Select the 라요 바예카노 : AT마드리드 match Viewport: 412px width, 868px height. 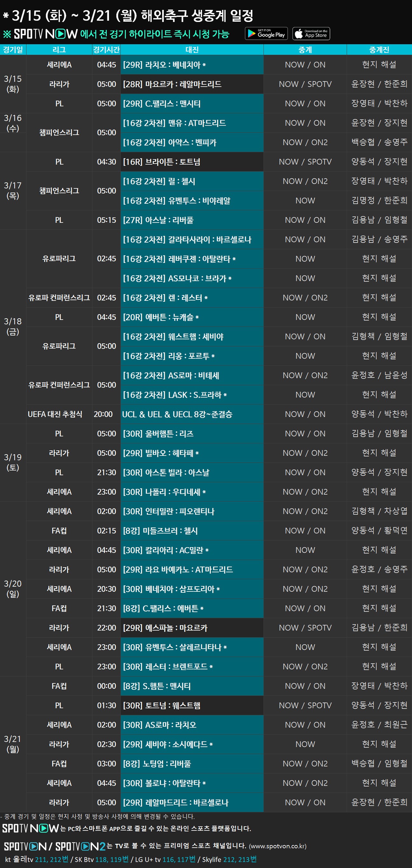(192, 570)
